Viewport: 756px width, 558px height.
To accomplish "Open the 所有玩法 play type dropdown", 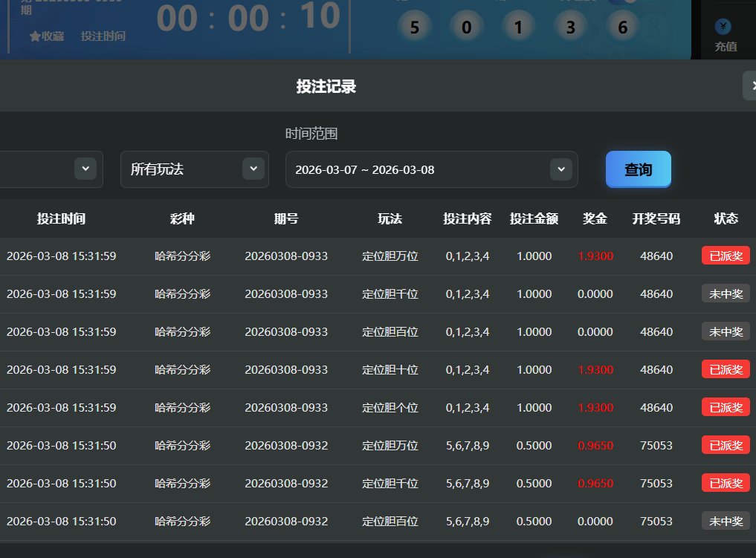I will 194,169.
